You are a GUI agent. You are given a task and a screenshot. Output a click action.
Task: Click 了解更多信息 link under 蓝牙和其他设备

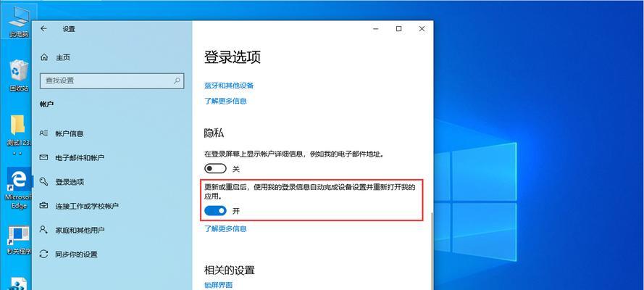coord(225,101)
